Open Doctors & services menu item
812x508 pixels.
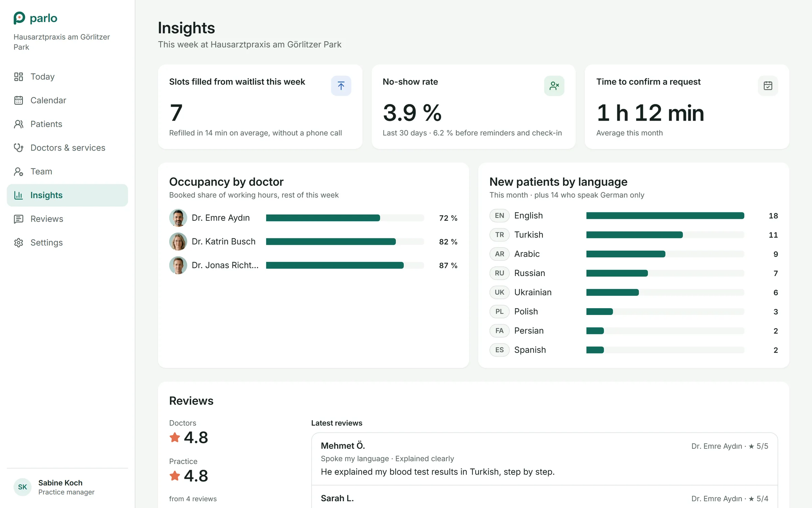pos(67,148)
